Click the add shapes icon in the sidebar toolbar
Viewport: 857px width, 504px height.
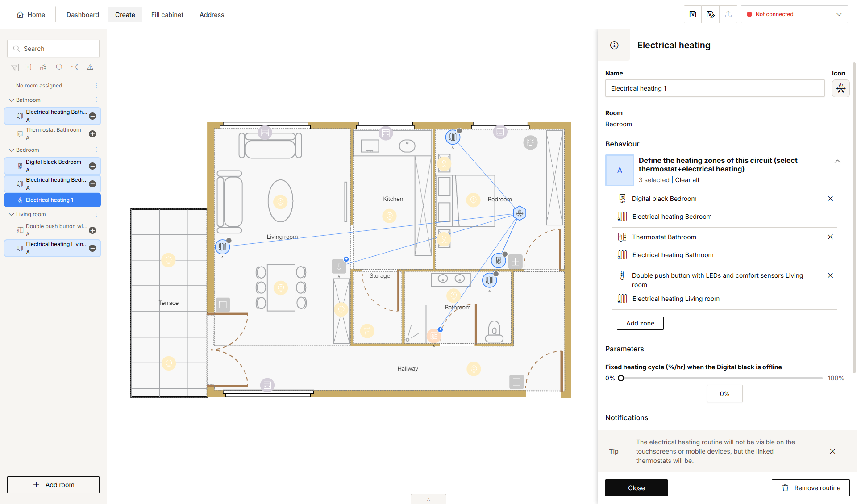(43, 67)
